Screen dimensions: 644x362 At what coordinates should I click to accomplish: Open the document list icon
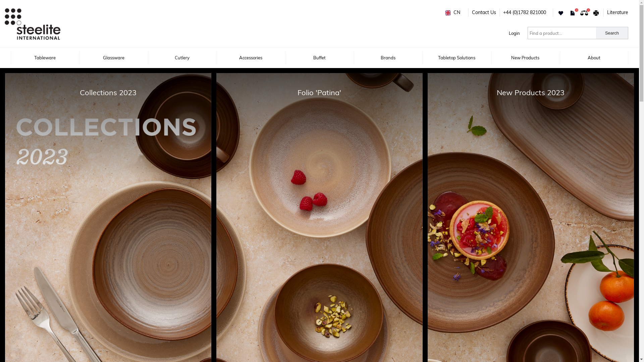tap(573, 13)
